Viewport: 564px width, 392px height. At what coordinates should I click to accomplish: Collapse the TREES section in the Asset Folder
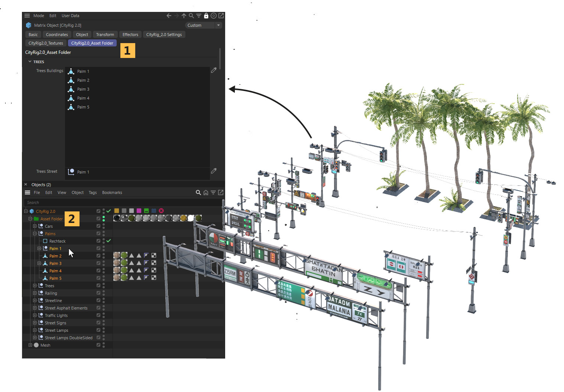pyautogui.click(x=30, y=62)
